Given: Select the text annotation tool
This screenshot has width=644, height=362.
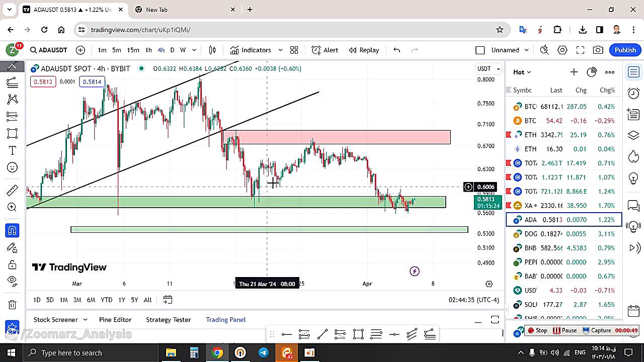Looking at the screenshot, I should pos(13,150).
